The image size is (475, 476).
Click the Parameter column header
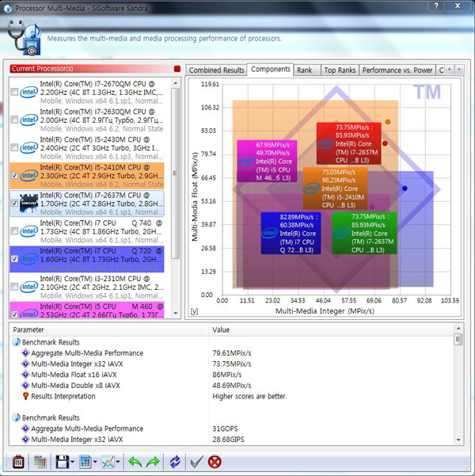[109, 329]
